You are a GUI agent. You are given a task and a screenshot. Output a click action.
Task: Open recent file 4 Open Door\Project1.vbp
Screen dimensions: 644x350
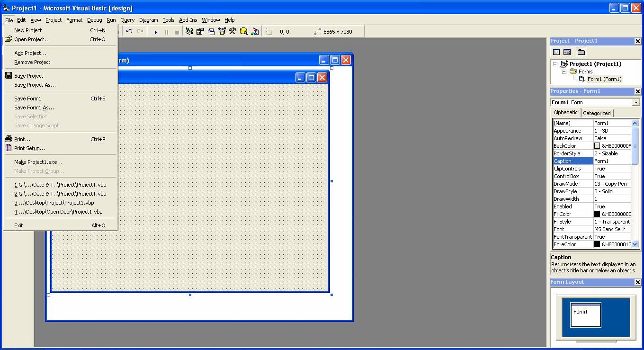pyautogui.click(x=60, y=212)
